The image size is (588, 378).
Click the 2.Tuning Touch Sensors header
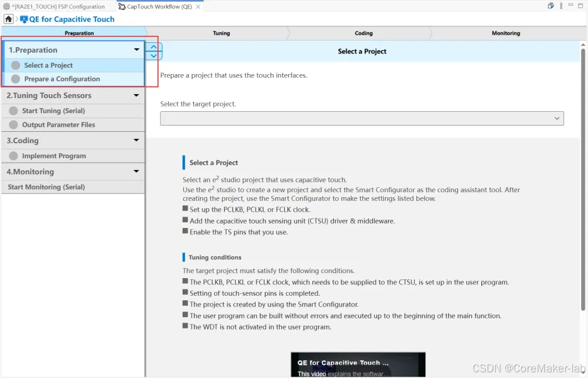coord(73,95)
